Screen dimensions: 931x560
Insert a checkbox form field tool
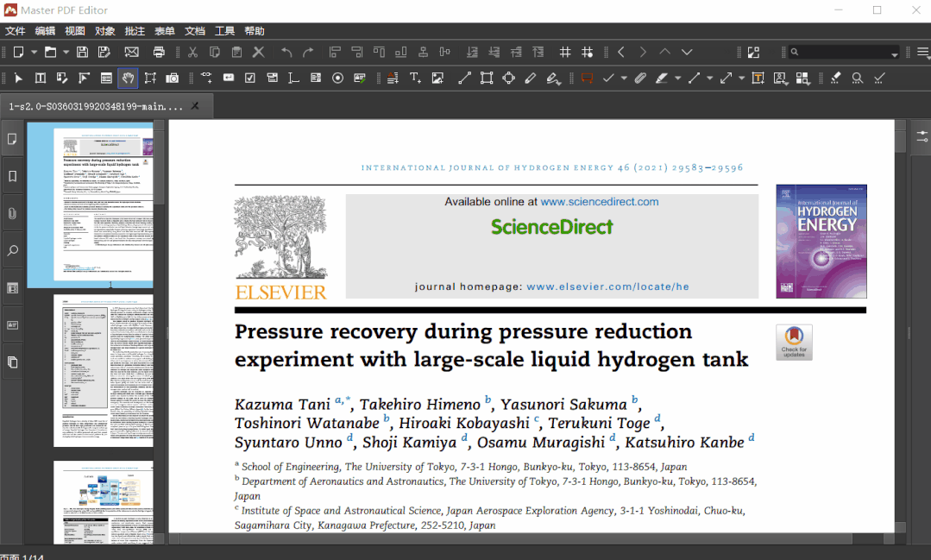point(250,78)
